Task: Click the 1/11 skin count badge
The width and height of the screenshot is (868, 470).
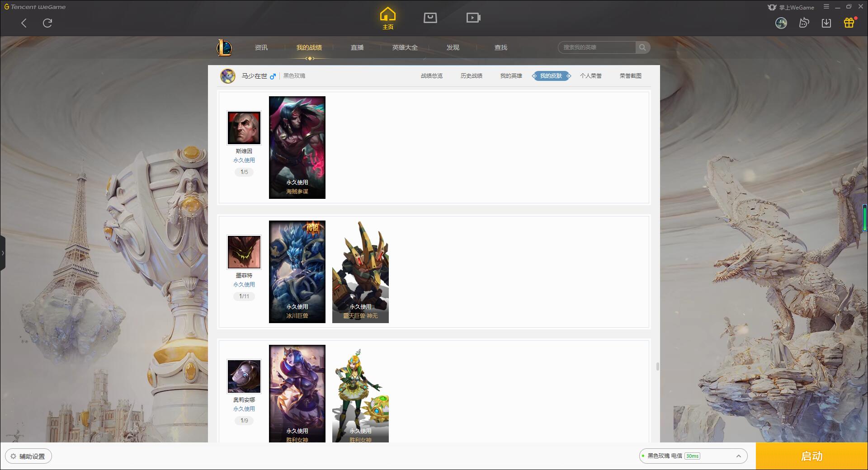Action: (244, 296)
